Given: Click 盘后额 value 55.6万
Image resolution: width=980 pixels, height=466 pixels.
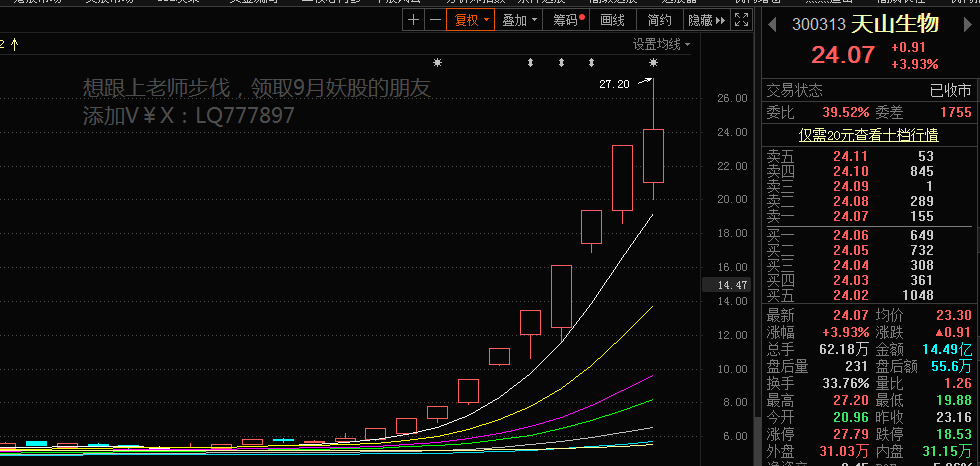Looking at the screenshot, I should [949, 366].
